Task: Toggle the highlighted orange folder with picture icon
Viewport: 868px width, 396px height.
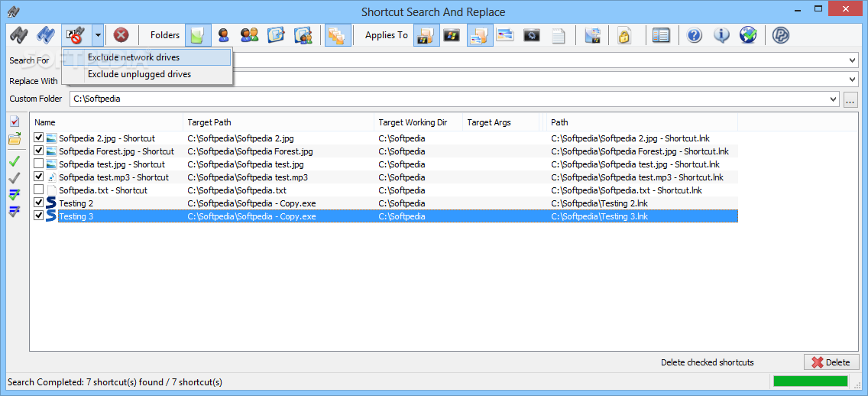Action: tap(480, 35)
